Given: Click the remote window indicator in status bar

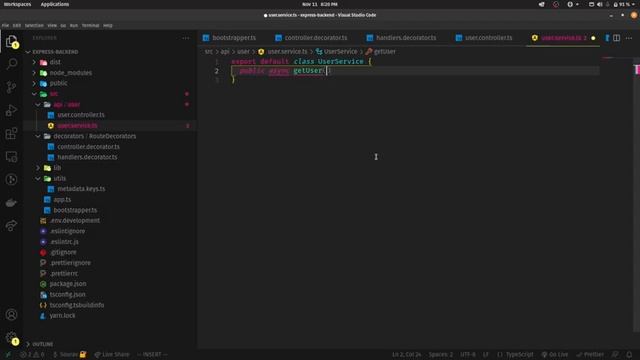Looking at the screenshot, I should point(7,355).
